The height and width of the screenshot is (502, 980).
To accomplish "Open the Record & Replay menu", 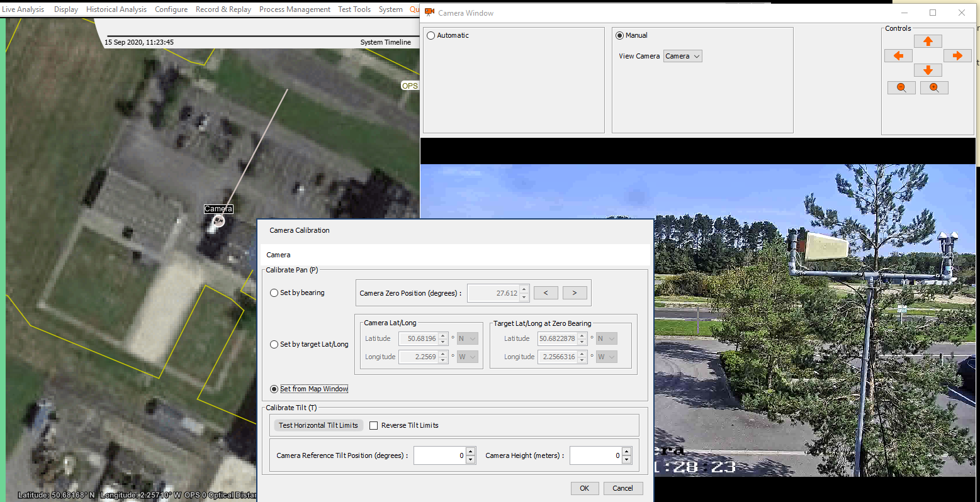I will (x=223, y=9).
